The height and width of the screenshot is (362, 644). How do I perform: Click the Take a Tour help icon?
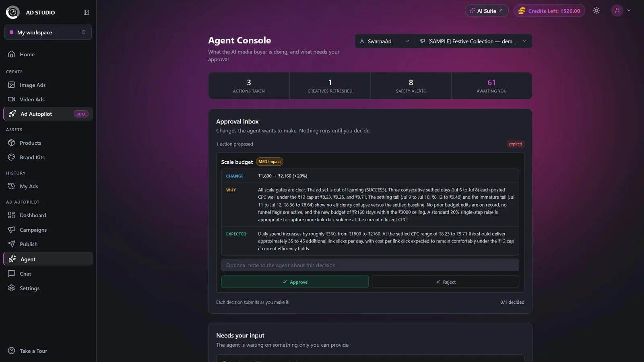(x=12, y=351)
